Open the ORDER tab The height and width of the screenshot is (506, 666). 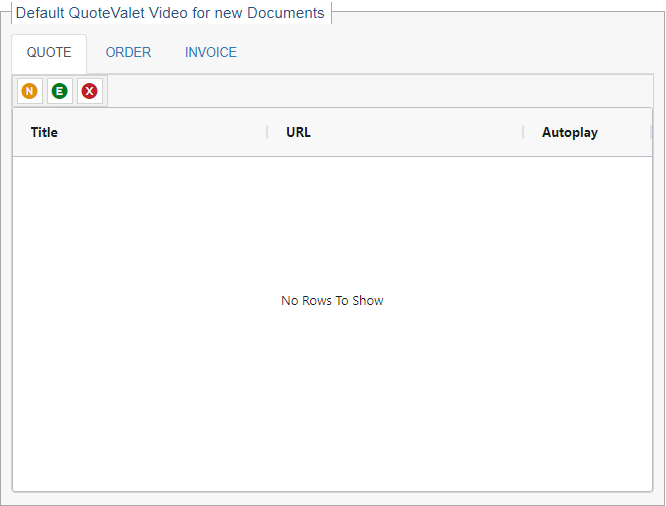pyautogui.click(x=128, y=52)
